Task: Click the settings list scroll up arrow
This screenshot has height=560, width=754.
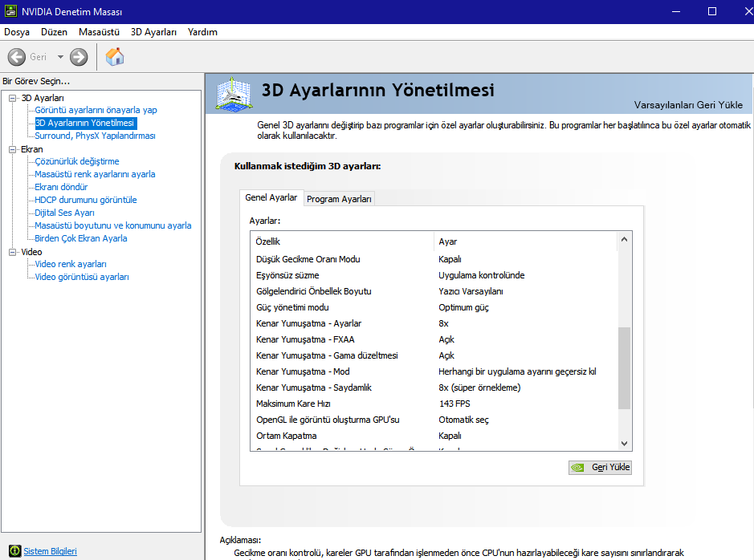Action: (x=624, y=239)
